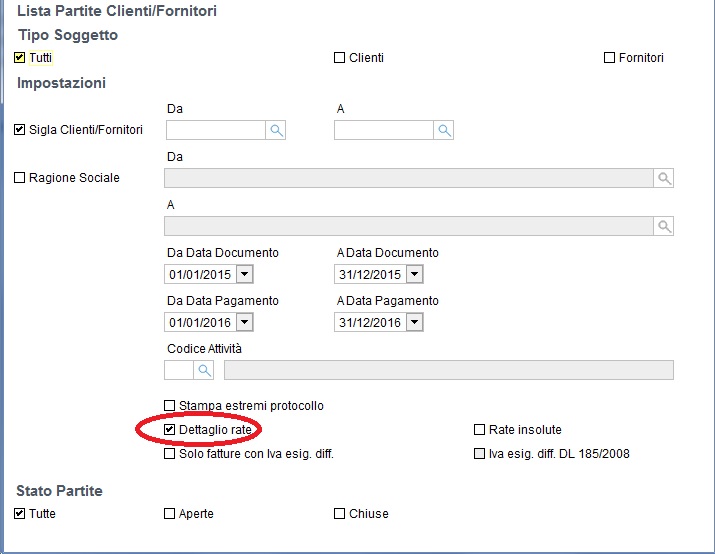Expand the A Data Documento date dropdown
The width and height of the screenshot is (715, 554).
(414, 274)
